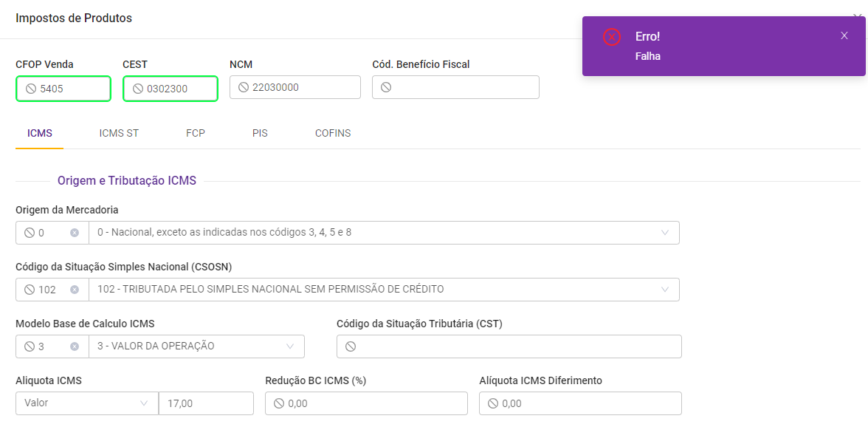
Task: Dismiss the Erro! notification with X
Action: (844, 35)
